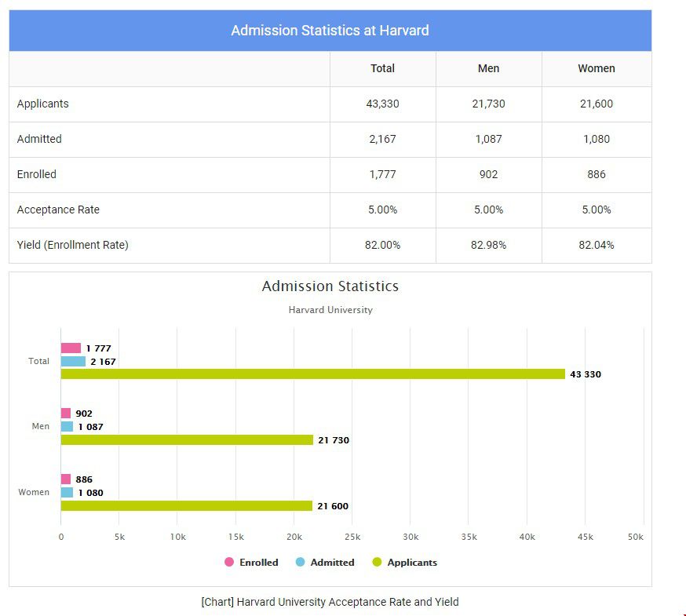Click the "Total" column header in the table
686x616 pixels.
tap(382, 68)
